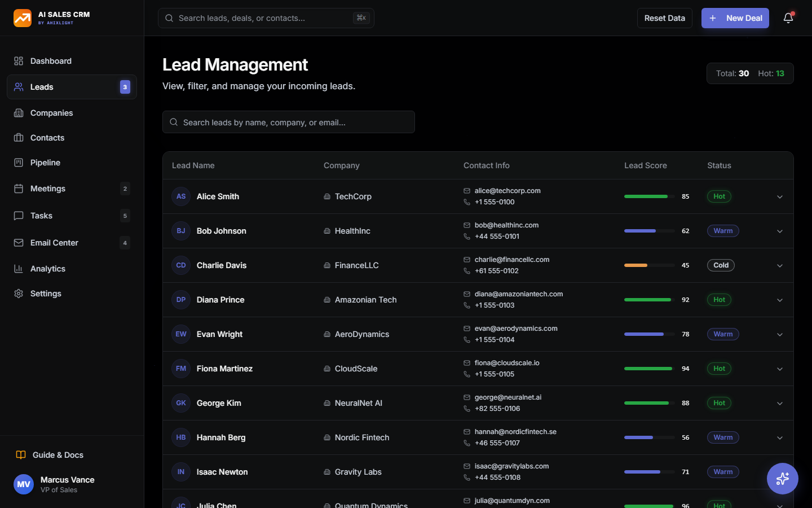The image size is (812, 508).
Task: Click Isaac Newton's IN avatar
Action: pyautogui.click(x=181, y=472)
